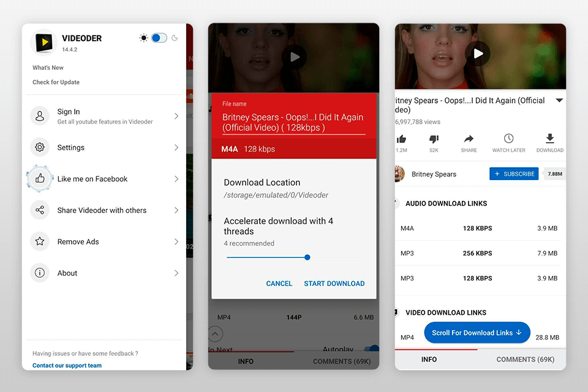Click the thumbs up like icon

[402, 139]
